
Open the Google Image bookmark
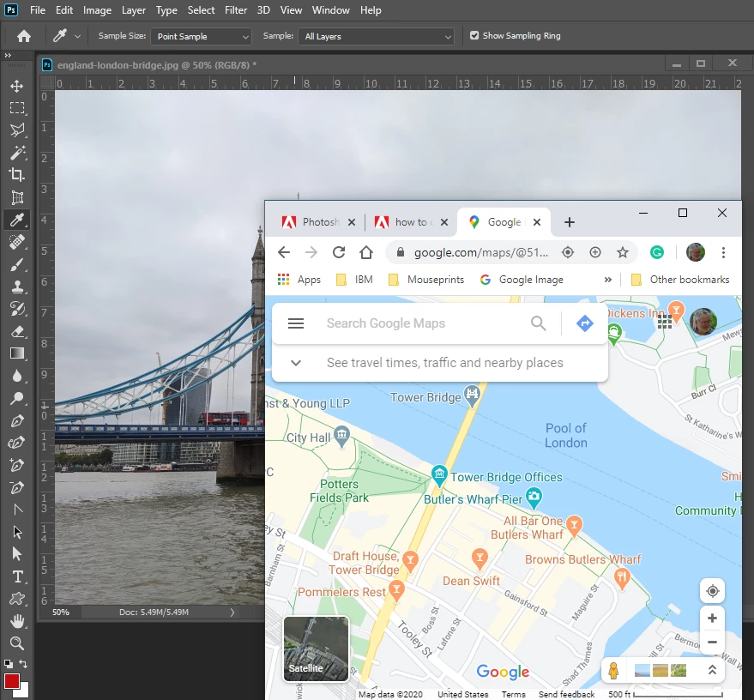[522, 280]
